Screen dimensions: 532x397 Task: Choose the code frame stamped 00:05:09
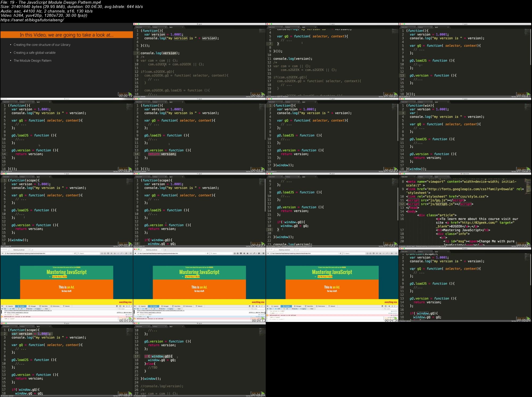tap(465, 285)
